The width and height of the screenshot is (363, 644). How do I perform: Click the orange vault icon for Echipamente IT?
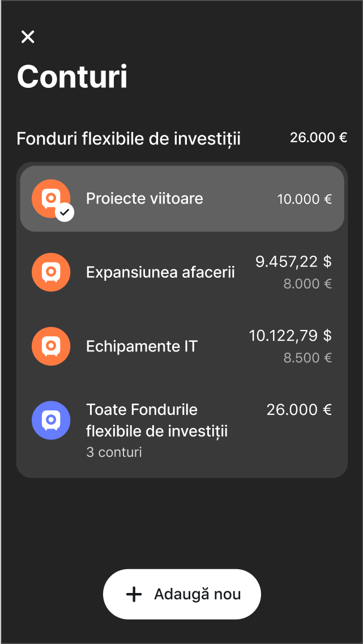[x=51, y=346]
